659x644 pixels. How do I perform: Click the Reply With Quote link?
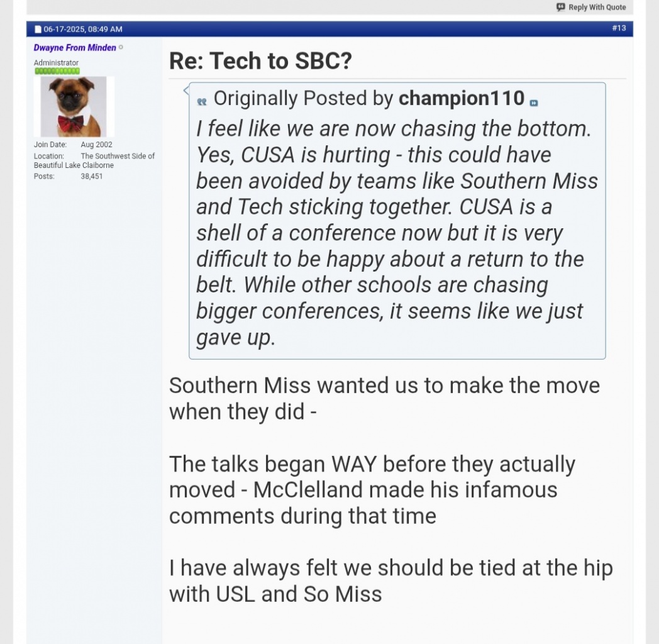point(597,8)
